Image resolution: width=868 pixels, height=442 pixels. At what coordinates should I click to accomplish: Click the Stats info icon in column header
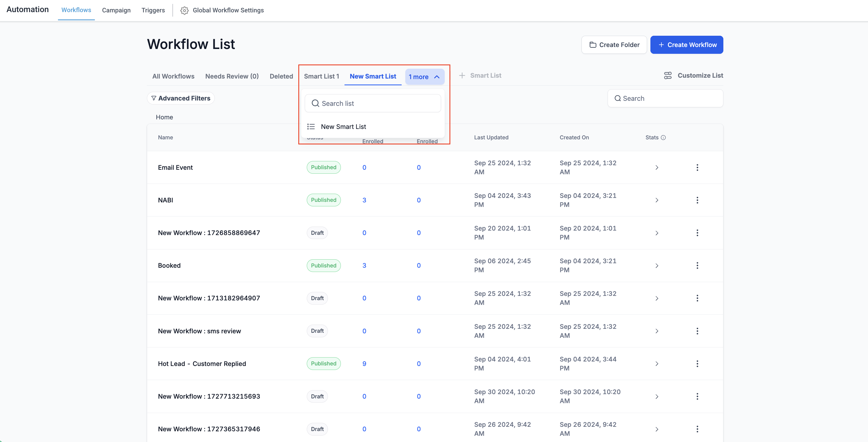point(663,137)
